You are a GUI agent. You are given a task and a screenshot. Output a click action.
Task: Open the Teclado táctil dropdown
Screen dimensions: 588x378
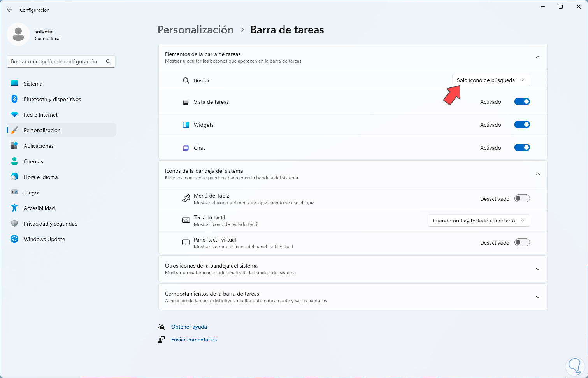(479, 220)
